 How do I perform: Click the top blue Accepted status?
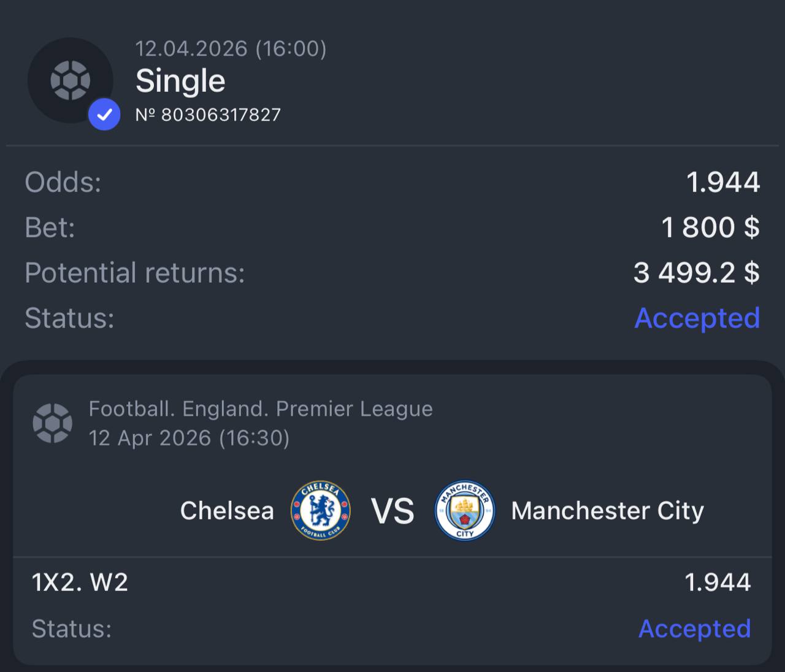(x=697, y=318)
